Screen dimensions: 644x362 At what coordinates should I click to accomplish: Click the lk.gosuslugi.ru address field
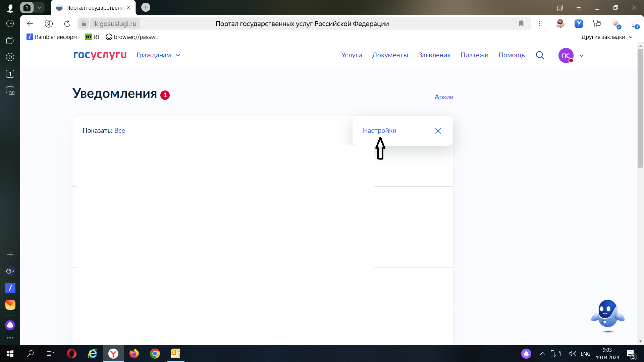coord(115,24)
